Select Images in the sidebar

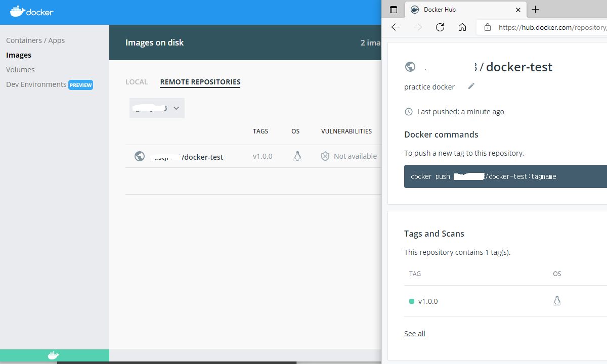click(x=19, y=55)
